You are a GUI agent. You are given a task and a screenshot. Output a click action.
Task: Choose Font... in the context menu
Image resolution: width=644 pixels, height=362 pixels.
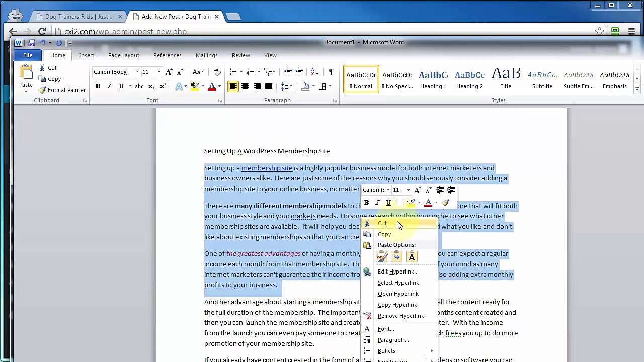[399, 329]
